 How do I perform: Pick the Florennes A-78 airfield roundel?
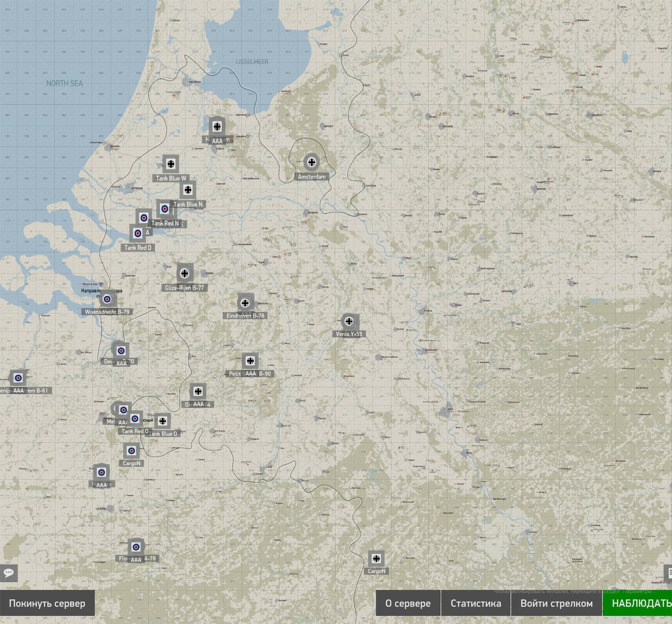pos(136,547)
